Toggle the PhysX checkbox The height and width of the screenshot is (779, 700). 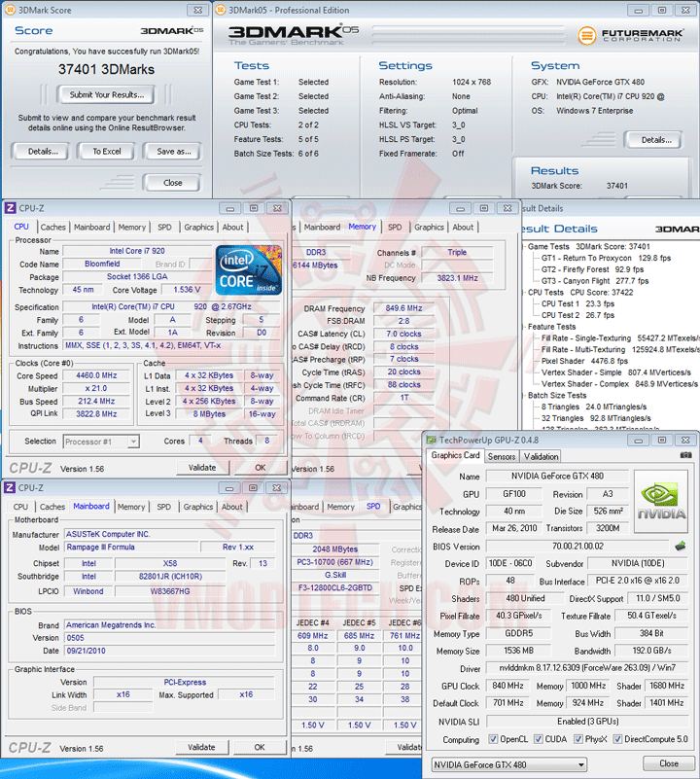(578, 739)
